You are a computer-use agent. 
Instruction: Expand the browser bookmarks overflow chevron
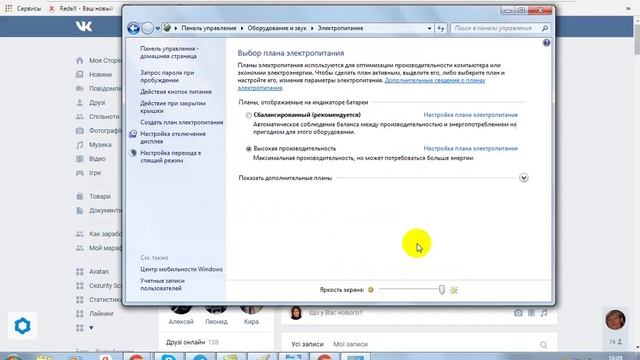point(628,8)
